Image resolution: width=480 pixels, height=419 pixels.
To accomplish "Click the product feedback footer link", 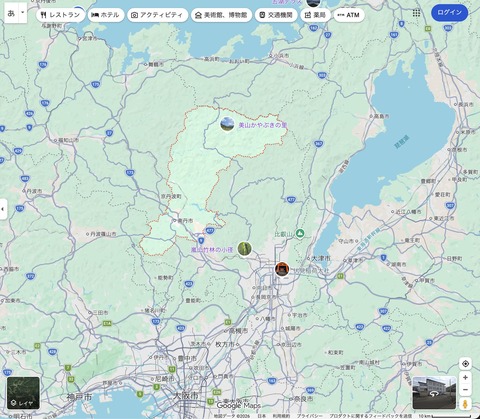I will click(371, 416).
